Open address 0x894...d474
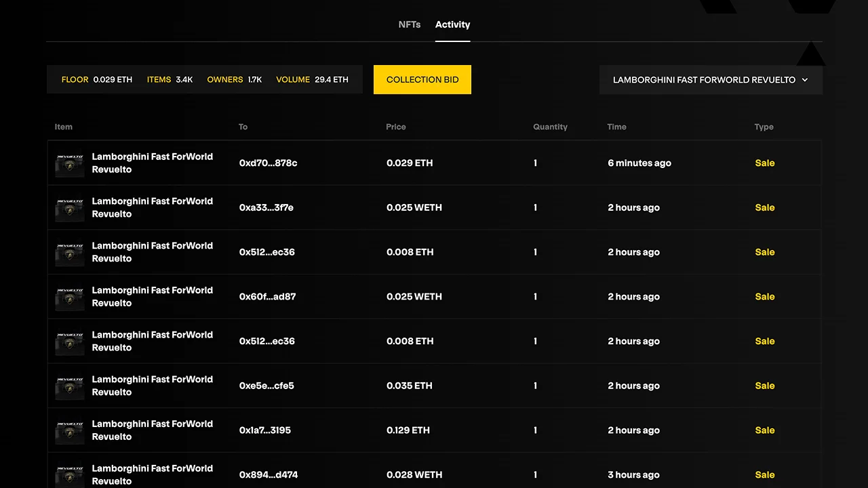This screenshot has height=488, width=868. (269, 474)
